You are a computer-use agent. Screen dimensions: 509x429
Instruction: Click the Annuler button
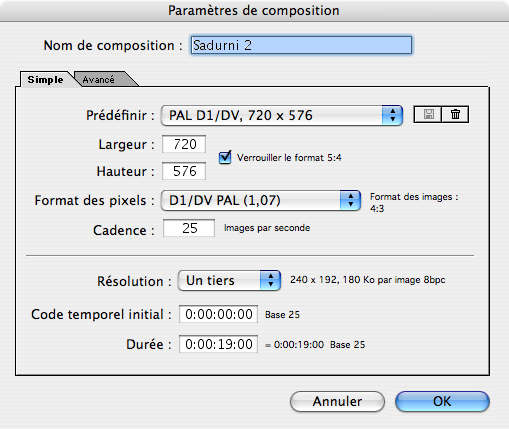point(337,401)
